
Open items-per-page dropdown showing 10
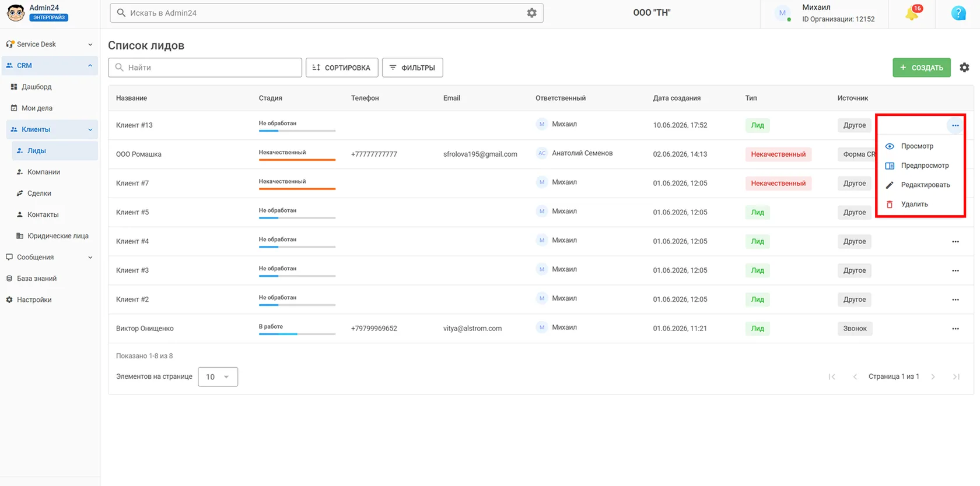pos(218,376)
